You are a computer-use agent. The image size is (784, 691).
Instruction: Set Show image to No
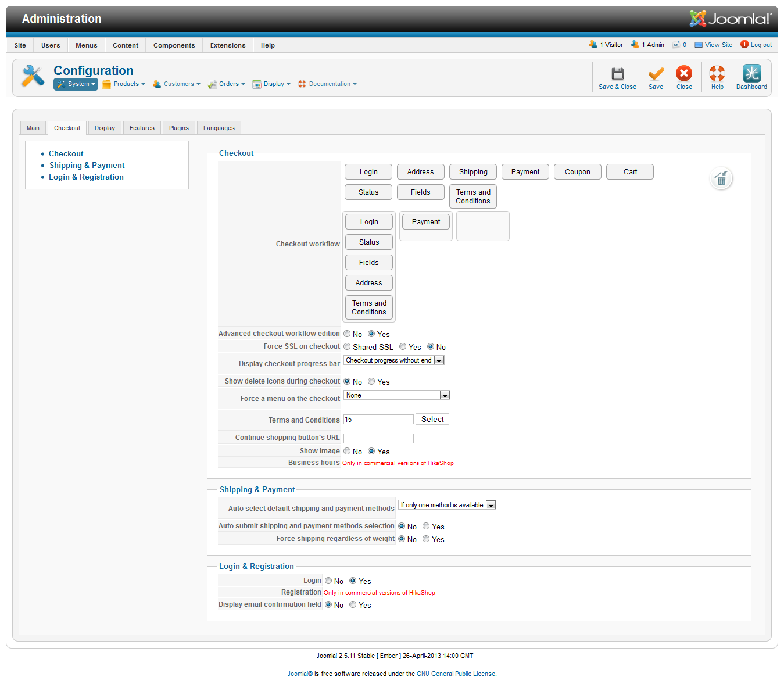[x=347, y=452]
